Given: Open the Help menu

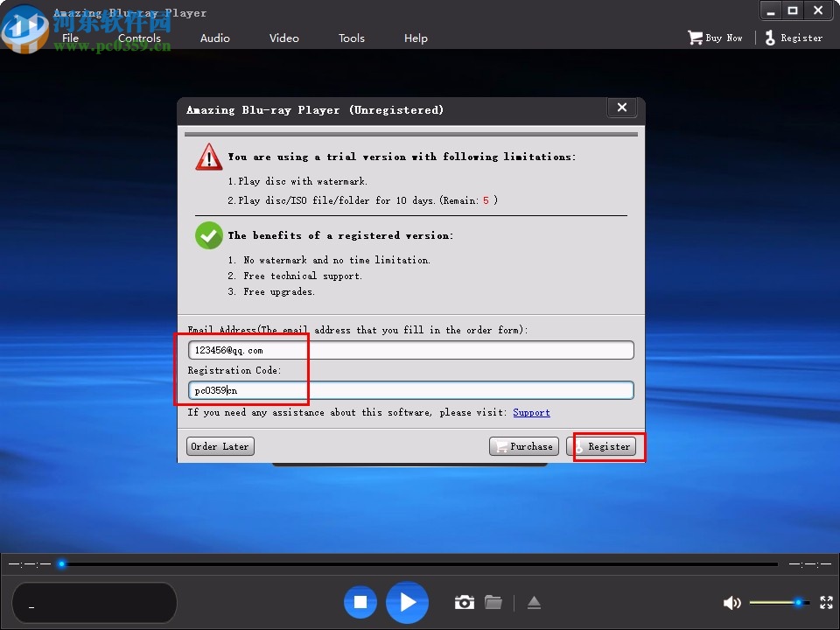Looking at the screenshot, I should pos(416,38).
